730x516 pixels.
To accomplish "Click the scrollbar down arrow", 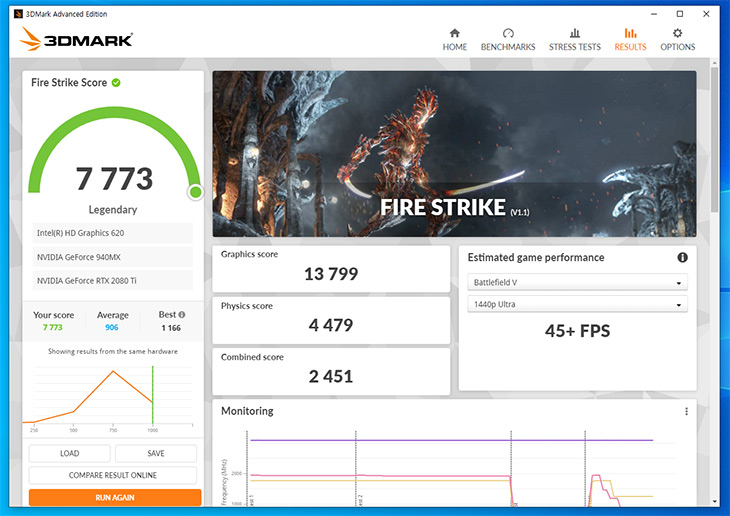I will (715, 502).
